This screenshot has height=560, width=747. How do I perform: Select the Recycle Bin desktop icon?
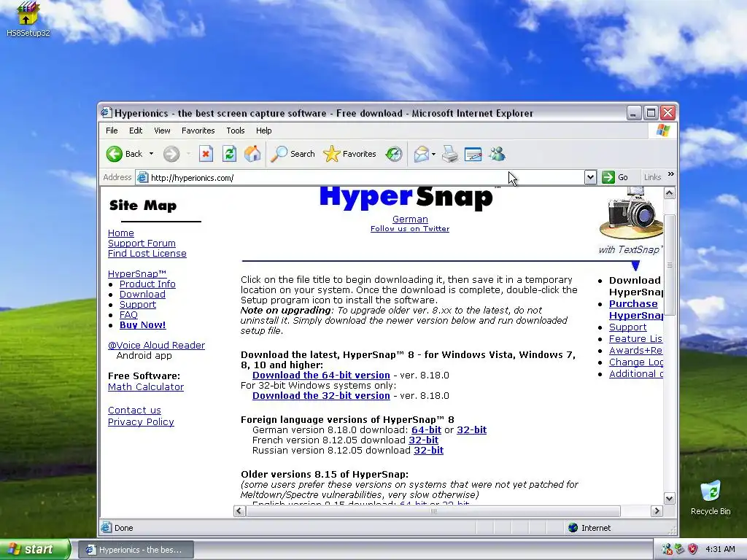coord(711,498)
